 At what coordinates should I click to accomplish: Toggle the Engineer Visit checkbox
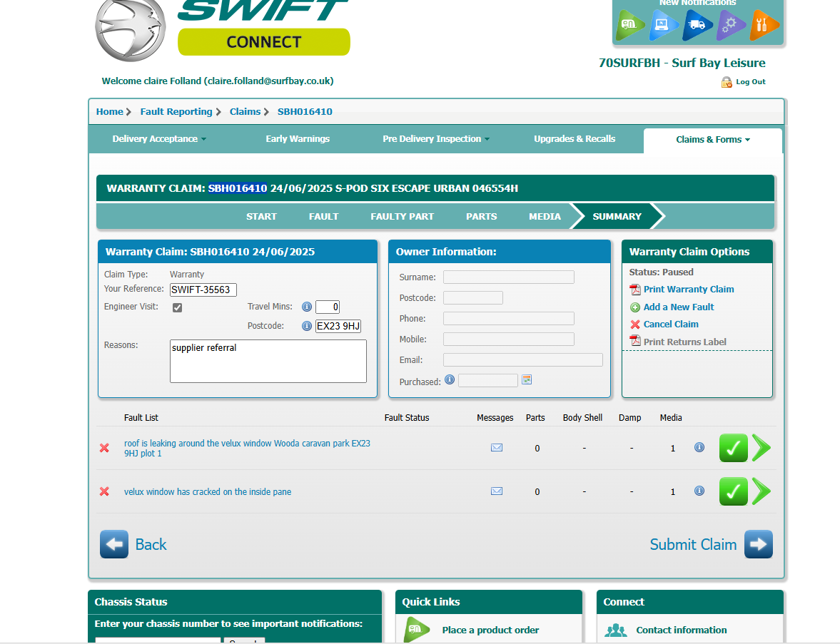pos(177,308)
